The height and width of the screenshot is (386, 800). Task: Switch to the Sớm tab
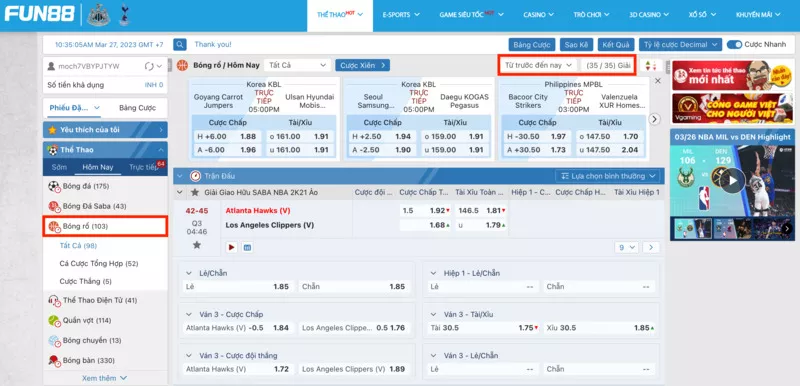click(x=59, y=167)
